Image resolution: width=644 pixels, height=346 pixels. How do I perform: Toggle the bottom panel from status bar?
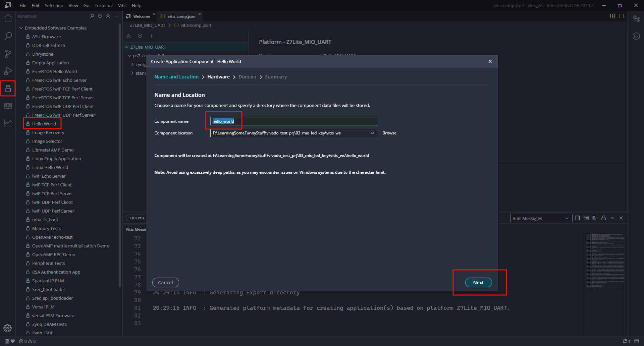point(637,341)
